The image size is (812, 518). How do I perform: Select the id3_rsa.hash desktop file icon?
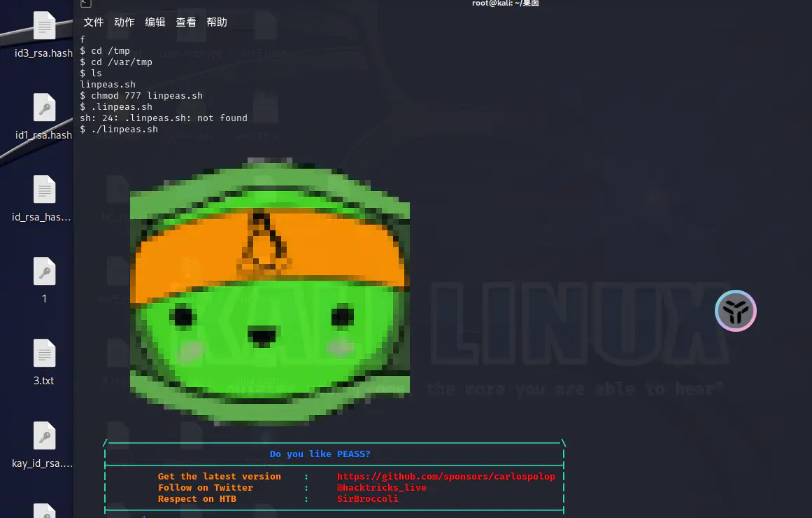click(x=45, y=26)
